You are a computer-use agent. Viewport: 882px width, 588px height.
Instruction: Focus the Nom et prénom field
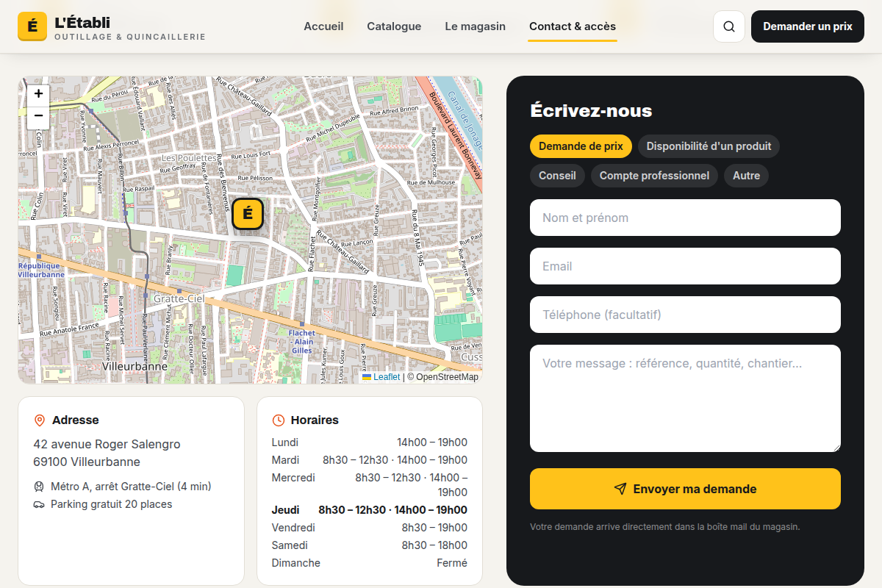[685, 218]
